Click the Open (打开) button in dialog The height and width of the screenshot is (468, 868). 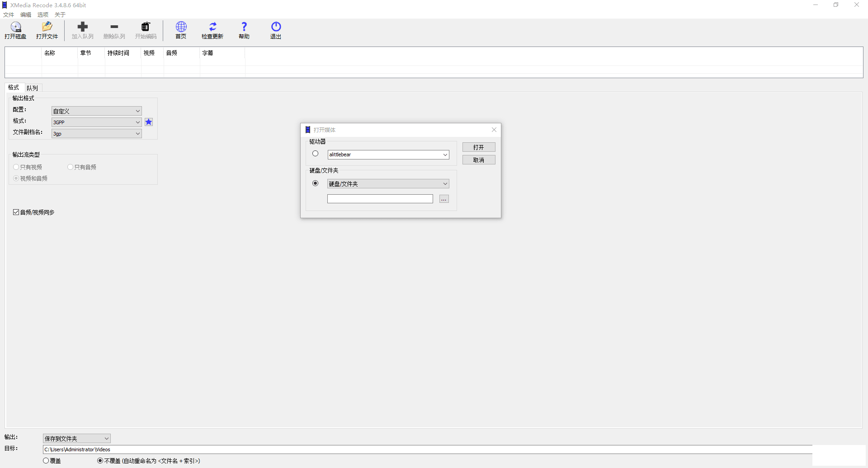tap(479, 147)
